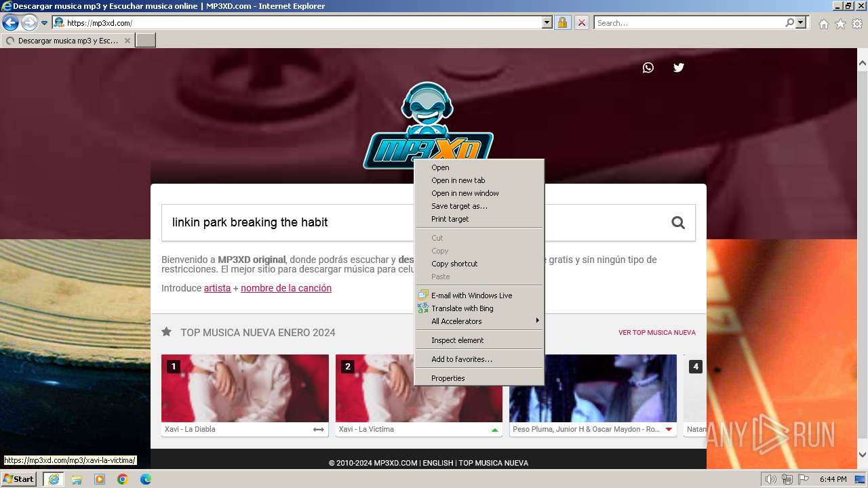Choose Open in new window
This screenshot has height=488, width=868.
pos(479,193)
